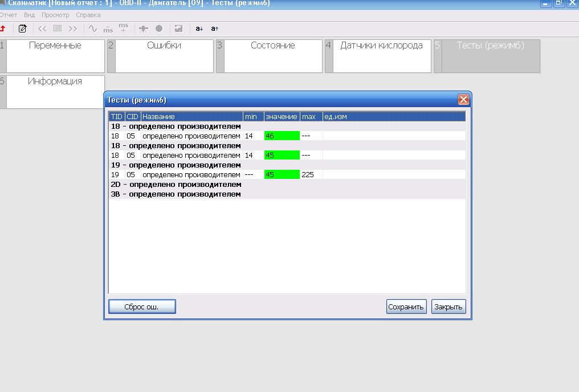
Task: Click the list view toolbar icon
Action: (58, 28)
